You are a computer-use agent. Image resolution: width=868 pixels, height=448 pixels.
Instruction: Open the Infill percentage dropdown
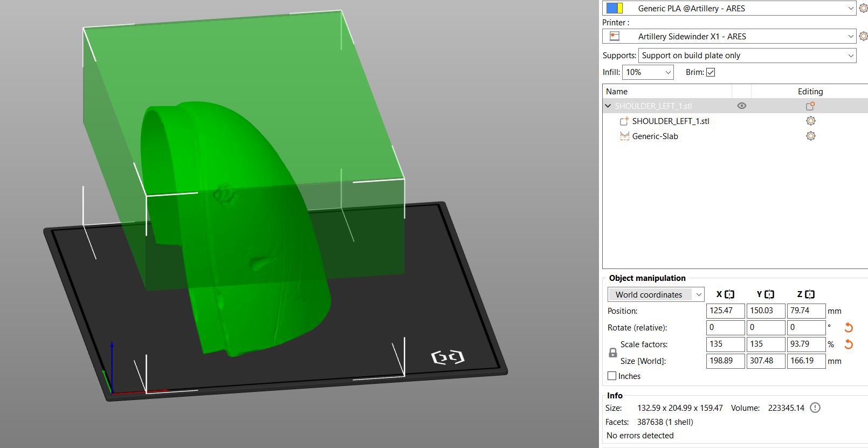coord(648,72)
